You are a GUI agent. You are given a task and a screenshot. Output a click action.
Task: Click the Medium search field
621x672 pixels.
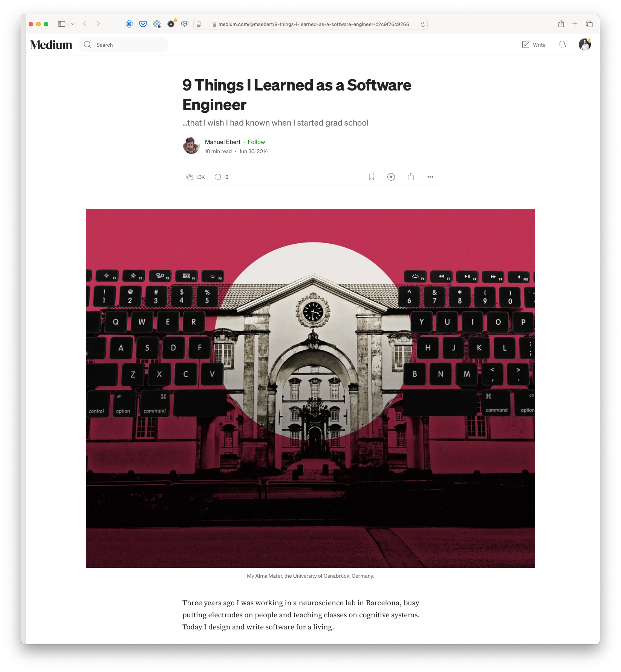(124, 44)
